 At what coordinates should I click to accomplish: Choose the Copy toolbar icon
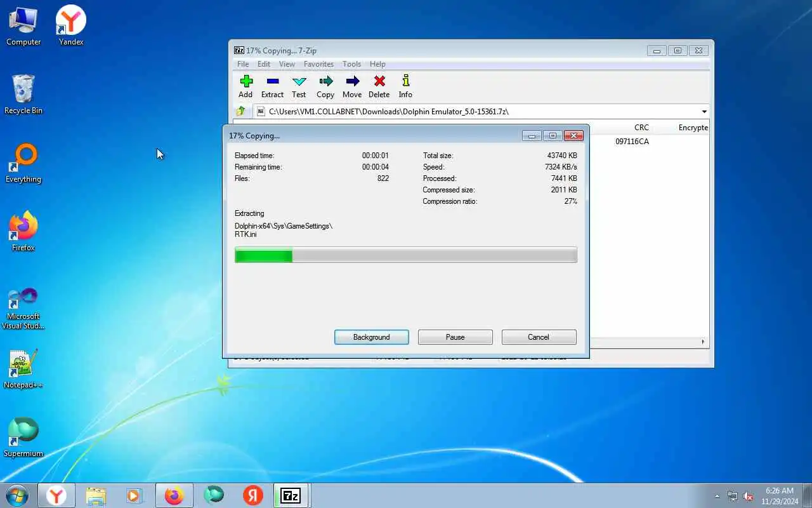325,86
